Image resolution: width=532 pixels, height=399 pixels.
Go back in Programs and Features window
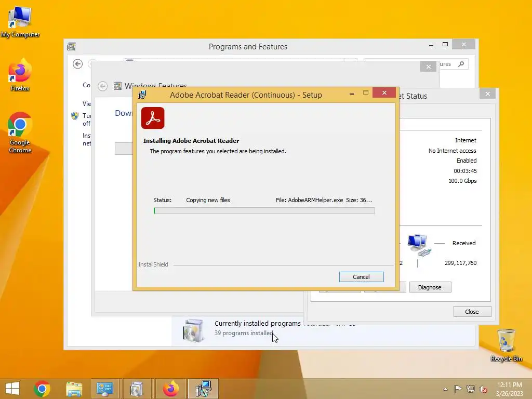pyautogui.click(x=78, y=64)
